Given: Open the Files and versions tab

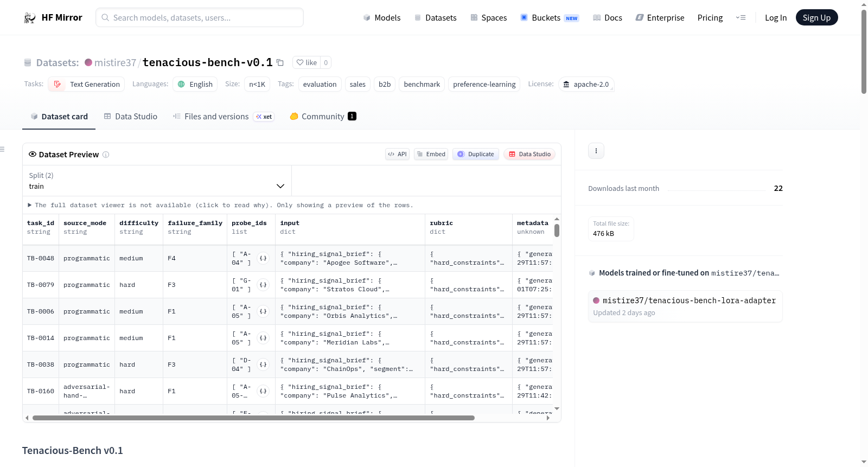Looking at the screenshot, I should click(224, 117).
